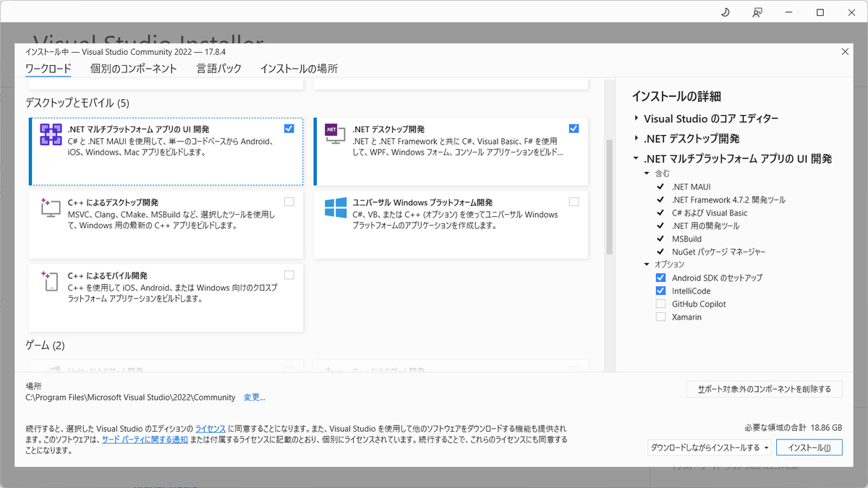Screen dimensions: 868x488
Task: Check C++ によるデスクトップ開発 workload
Action: 289,202
